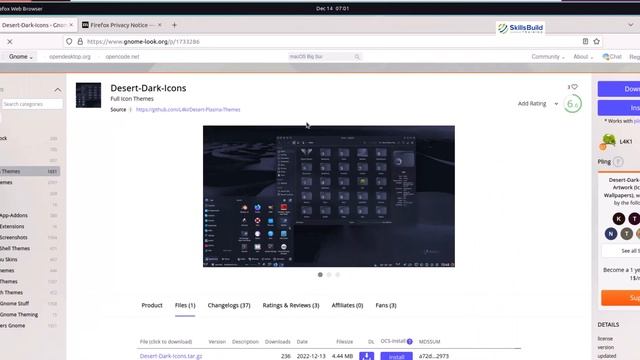Select first carousel dot indicator
This screenshot has width=640, height=360.
tap(320, 275)
